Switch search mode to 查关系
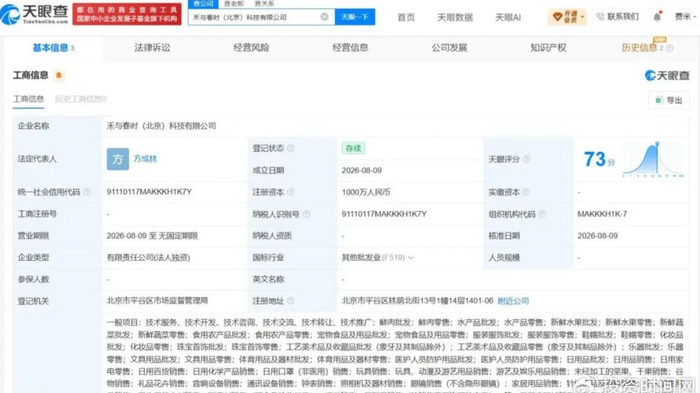700x393 pixels. tap(264, 4)
